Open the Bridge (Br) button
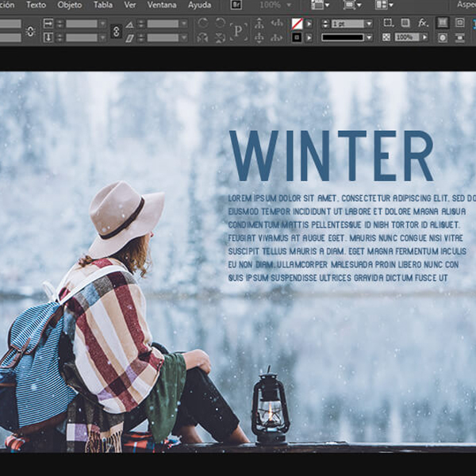This screenshot has height=476, width=476. click(236, 5)
